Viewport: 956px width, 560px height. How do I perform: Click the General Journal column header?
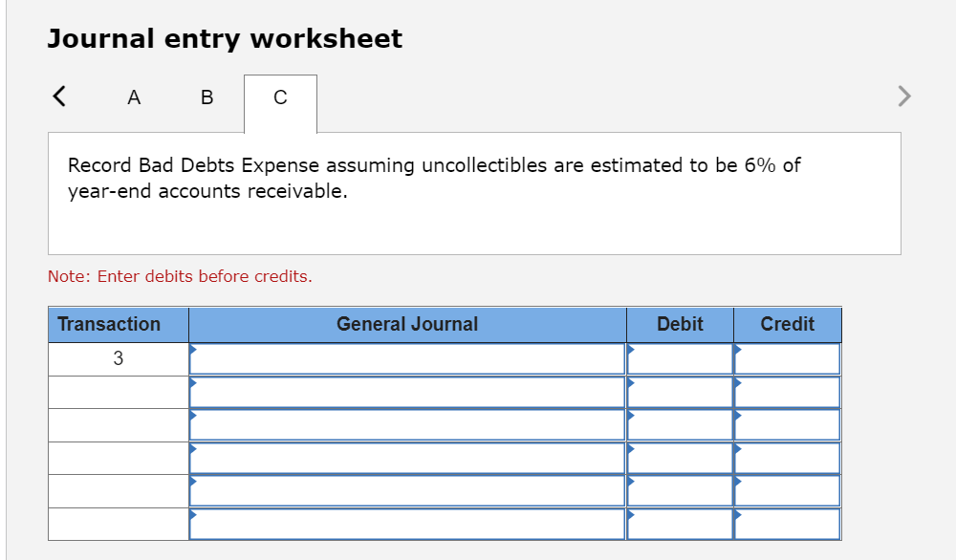[x=407, y=324]
